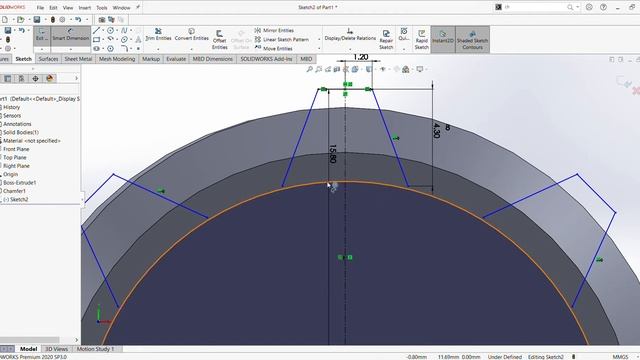Open the Insert menu
The width and height of the screenshot is (640, 360).
(84, 8)
